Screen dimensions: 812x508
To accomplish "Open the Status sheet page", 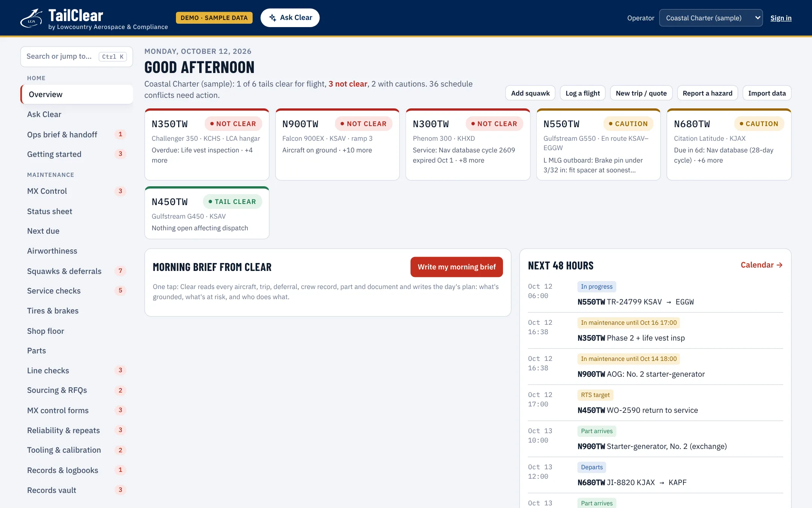I will 77,211.
